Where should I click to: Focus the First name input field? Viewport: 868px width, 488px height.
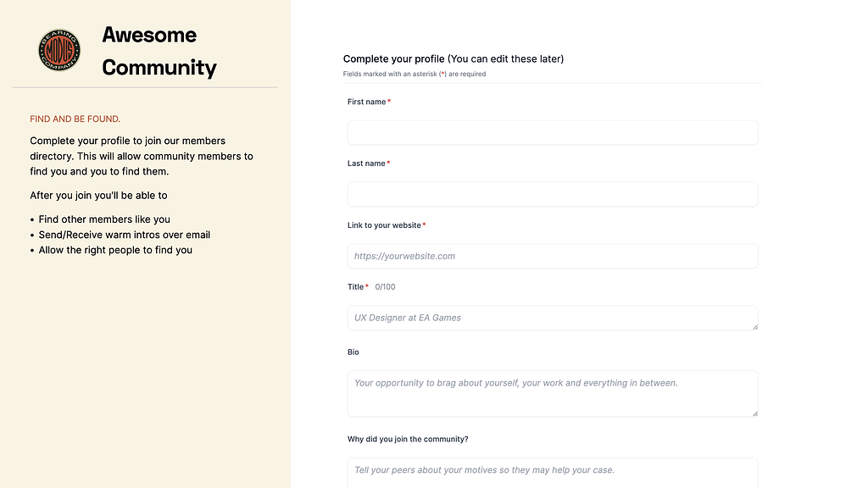(553, 133)
